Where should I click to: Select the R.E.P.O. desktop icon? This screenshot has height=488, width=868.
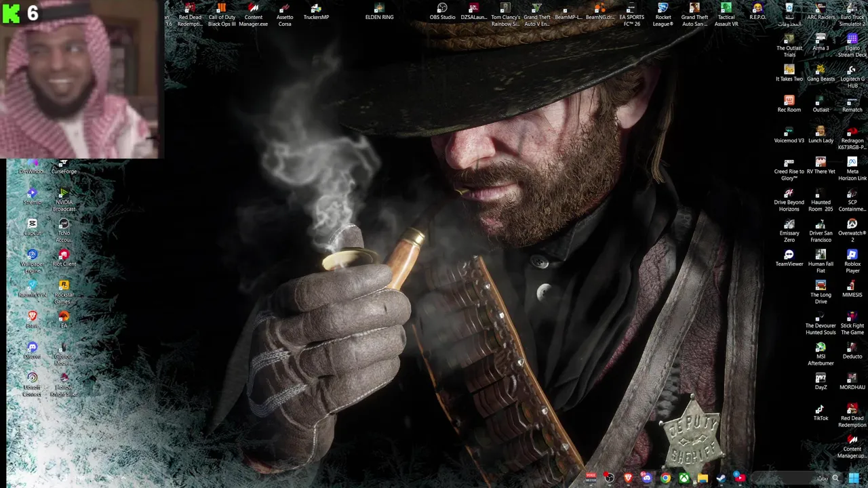(x=757, y=12)
